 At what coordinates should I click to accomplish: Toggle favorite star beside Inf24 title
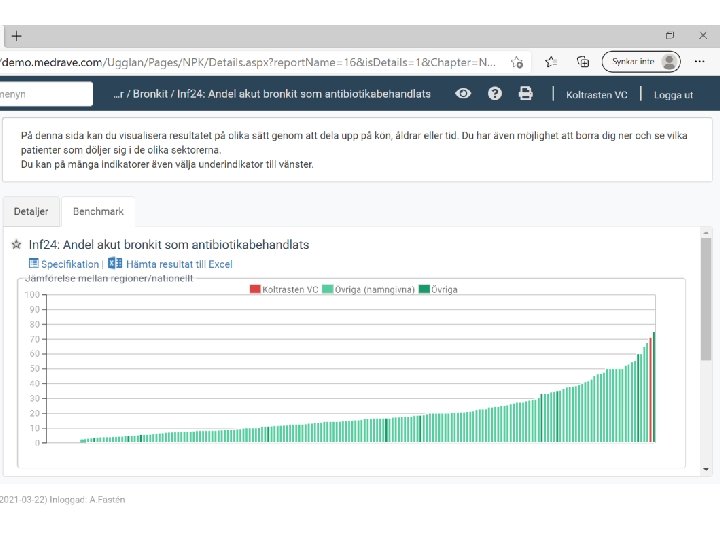point(16,244)
